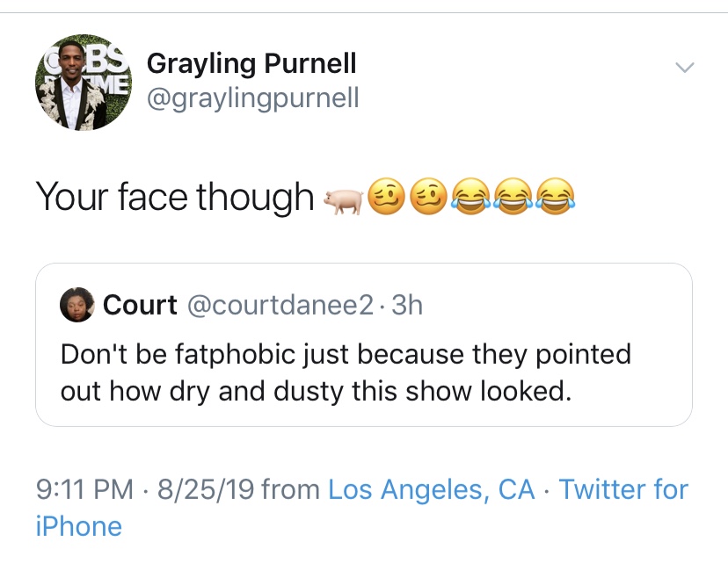
Task: Click the "Your face though" tweet text
Action: point(175,198)
